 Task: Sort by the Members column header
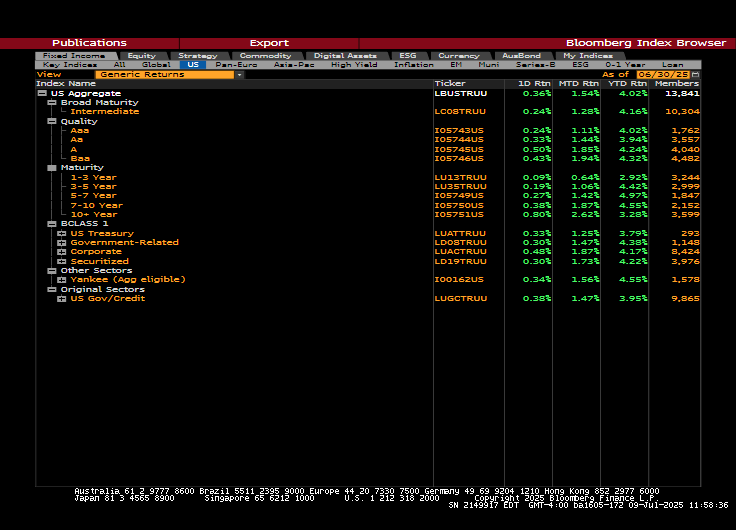(x=677, y=84)
